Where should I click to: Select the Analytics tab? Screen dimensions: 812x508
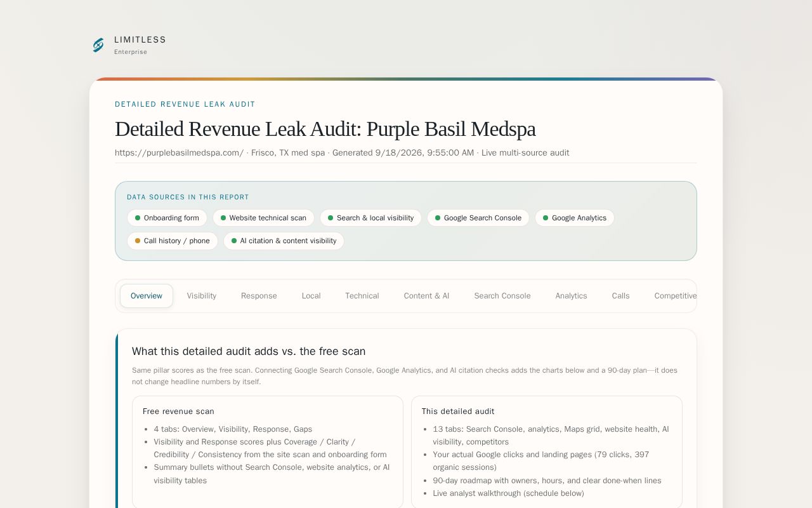pyautogui.click(x=571, y=296)
